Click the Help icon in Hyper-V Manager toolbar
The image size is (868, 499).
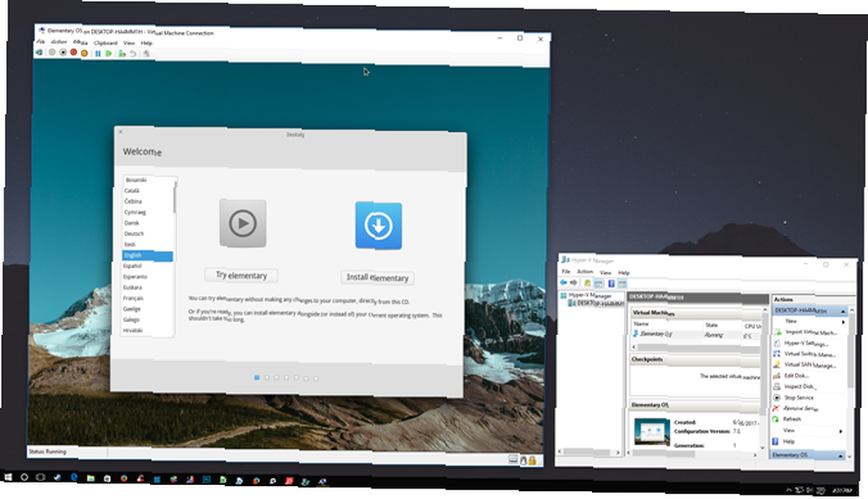611,284
